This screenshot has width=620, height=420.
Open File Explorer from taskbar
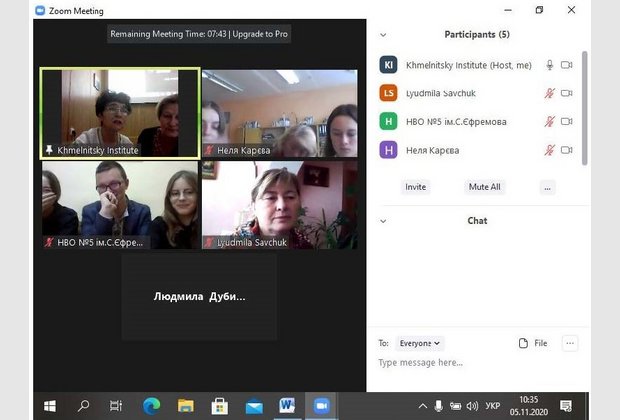(185, 406)
